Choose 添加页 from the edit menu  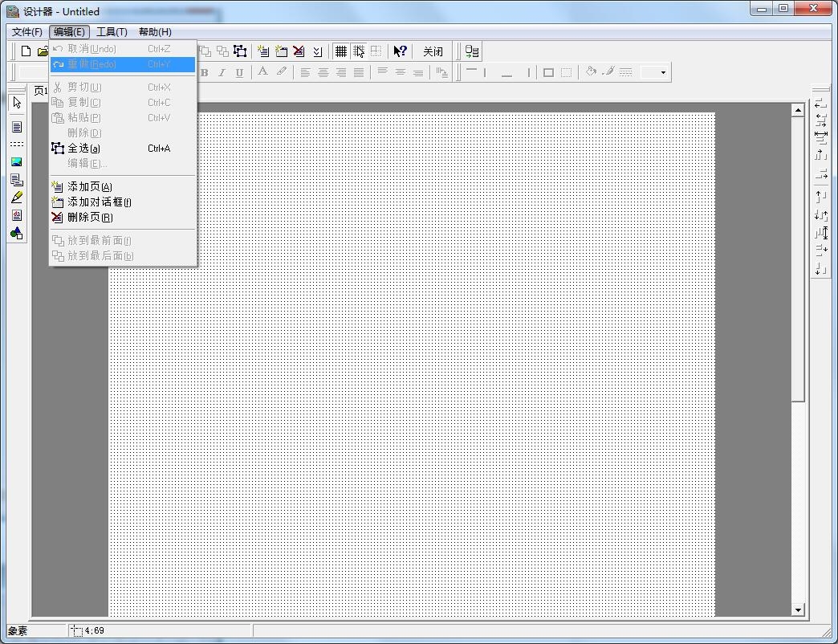pyautogui.click(x=89, y=187)
